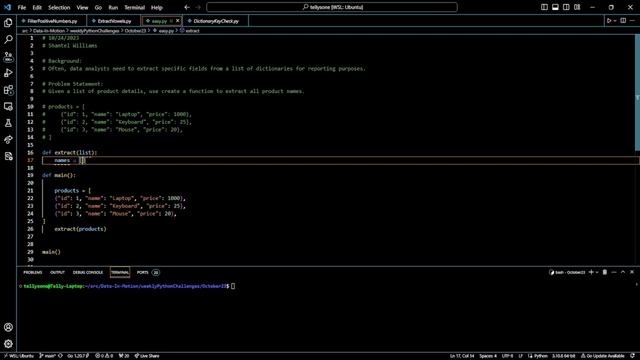Click the Go Back navigation arrow
This screenshot has height=360, width=640.
[x=187, y=7]
